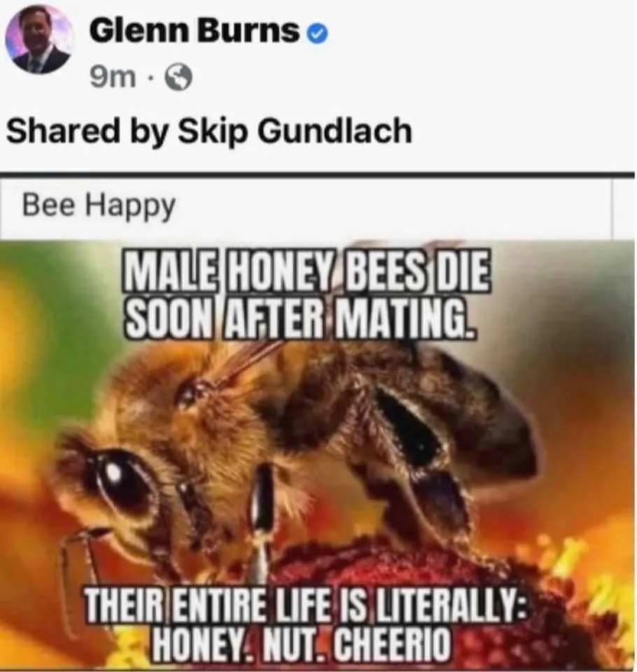
Task: Click the SOON AFTER MATING caption line
Action: pyautogui.click(x=300, y=317)
